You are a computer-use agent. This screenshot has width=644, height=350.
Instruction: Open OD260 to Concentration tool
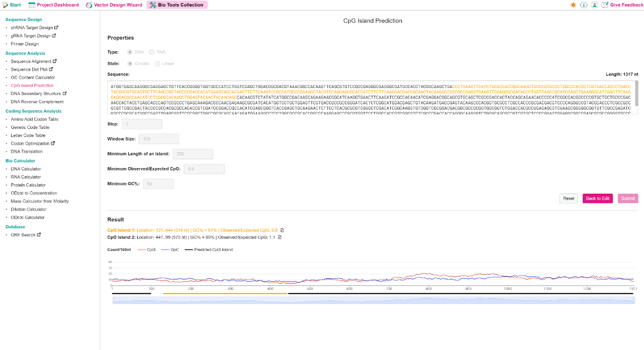pos(34,193)
